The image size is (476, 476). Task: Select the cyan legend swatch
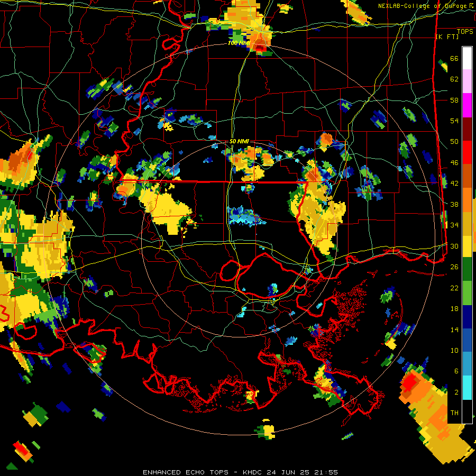tap(467, 388)
